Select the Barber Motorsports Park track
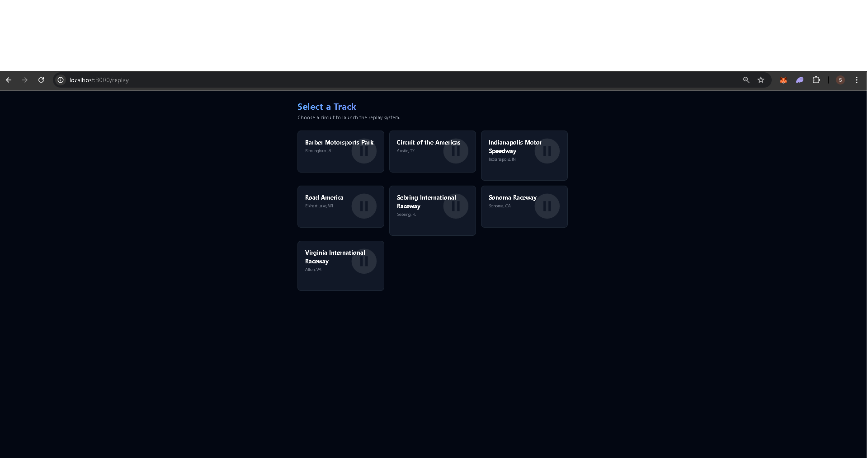 (341, 151)
